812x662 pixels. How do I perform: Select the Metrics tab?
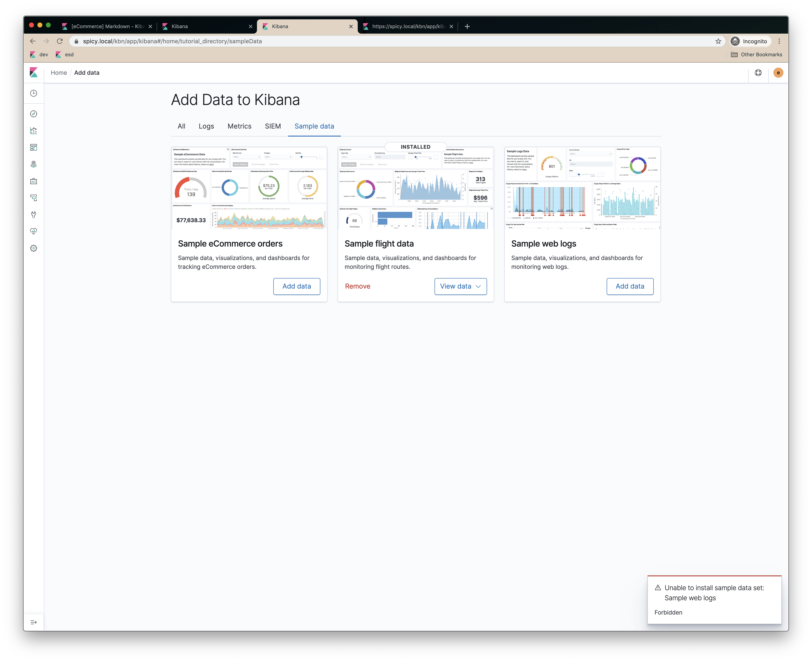239,126
